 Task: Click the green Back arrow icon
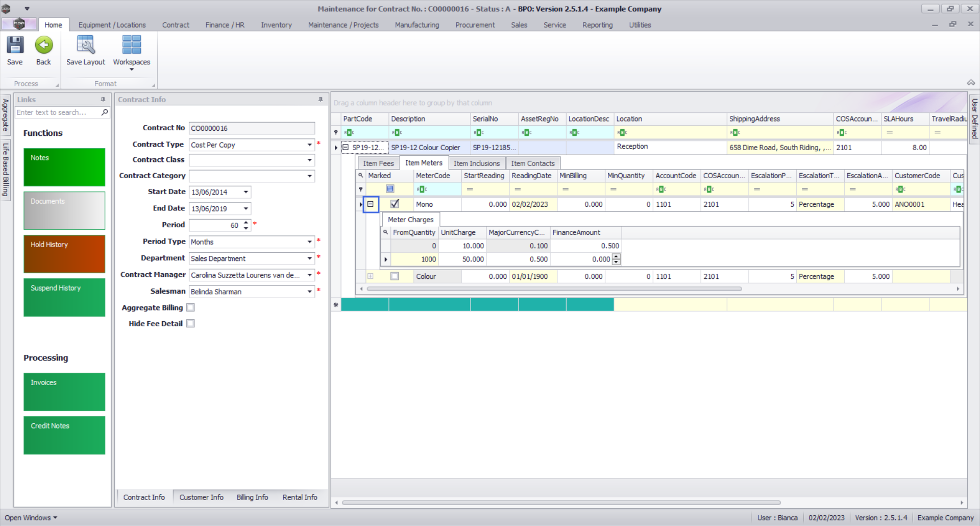(x=44, y=45)
